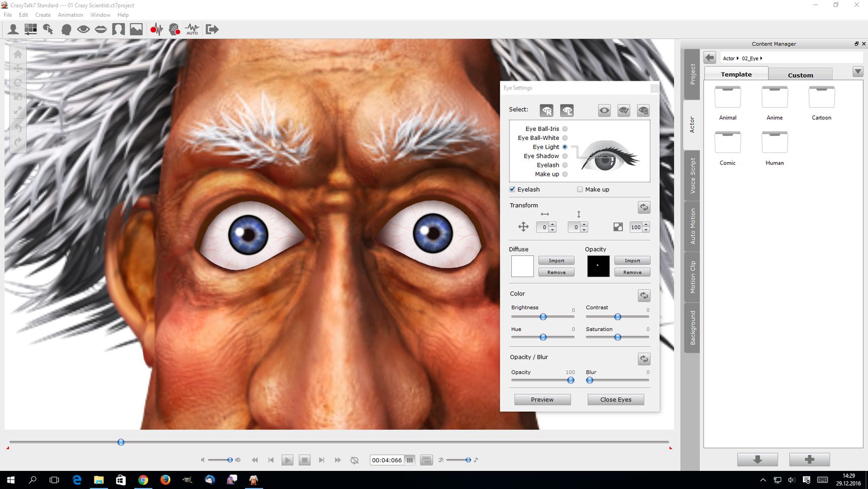
Task: Click the Blur slider handle
Action: [x=589, y=380]
